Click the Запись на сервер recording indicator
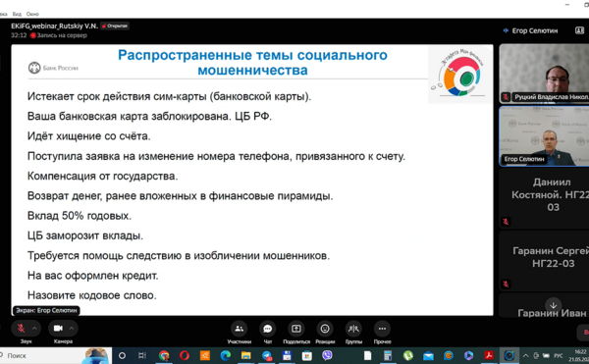This screenshot has height=364, width=589. tap(59, 35)
